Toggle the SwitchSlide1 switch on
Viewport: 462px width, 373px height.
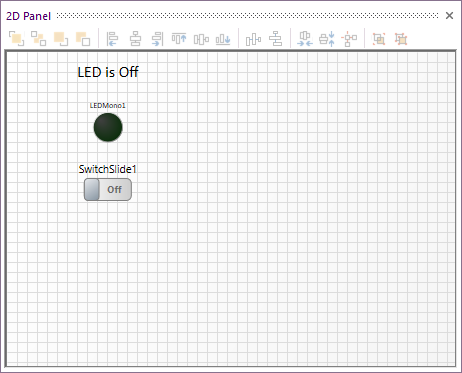point(108,189)
